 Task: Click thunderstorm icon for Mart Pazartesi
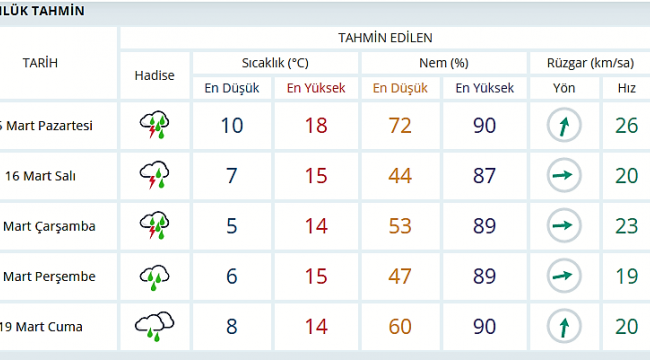155,124
